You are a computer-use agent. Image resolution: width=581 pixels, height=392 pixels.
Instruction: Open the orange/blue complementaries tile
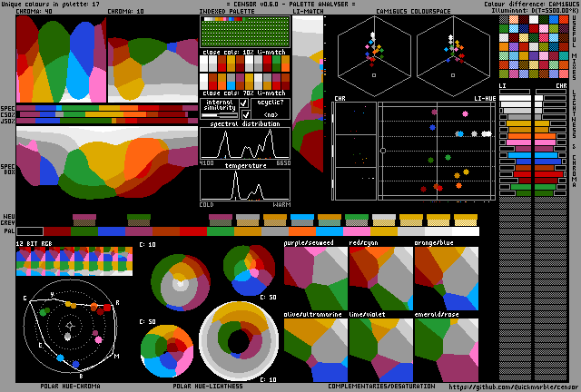447,279
